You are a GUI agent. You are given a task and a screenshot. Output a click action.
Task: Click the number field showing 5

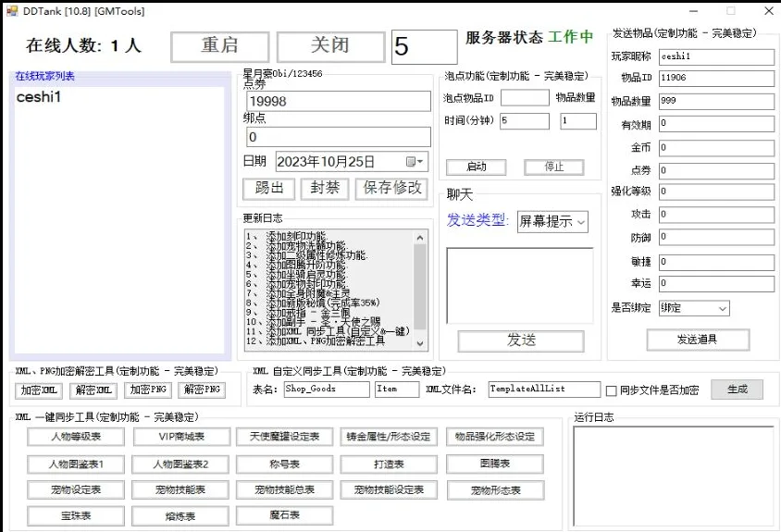click(x=424, y=47)
